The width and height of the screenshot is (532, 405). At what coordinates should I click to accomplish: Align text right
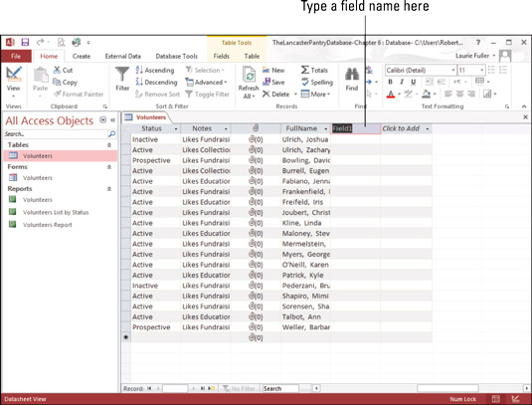[x=471, y=95]
